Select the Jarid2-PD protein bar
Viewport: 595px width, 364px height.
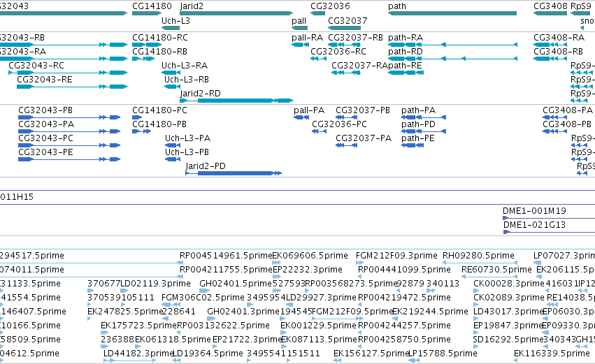coord(234,173)
